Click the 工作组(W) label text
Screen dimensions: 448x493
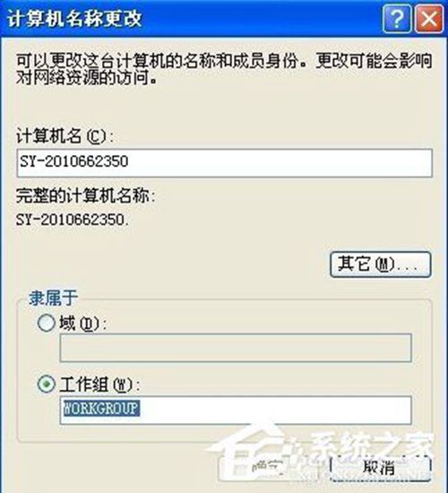pos(99,385)
